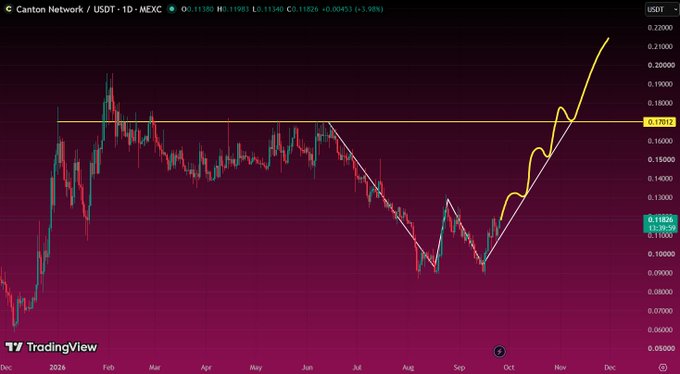The height and width of the screenshot is (374, 680).
Task: Click the 0.17012 yellow price label
Action: [660, 122]
